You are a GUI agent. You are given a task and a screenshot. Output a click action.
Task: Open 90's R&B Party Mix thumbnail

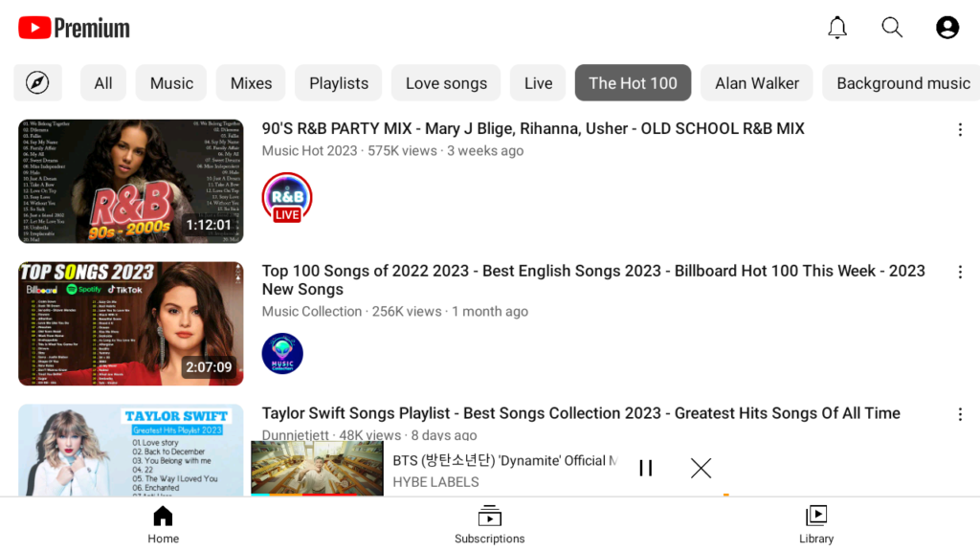[x=130, y=181]
